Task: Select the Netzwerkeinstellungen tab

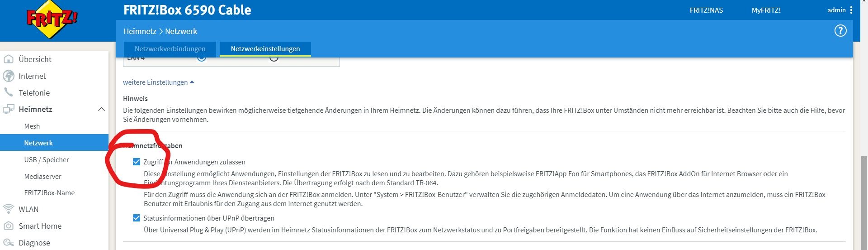Action: pyautogui.click(x=265, y=49)
